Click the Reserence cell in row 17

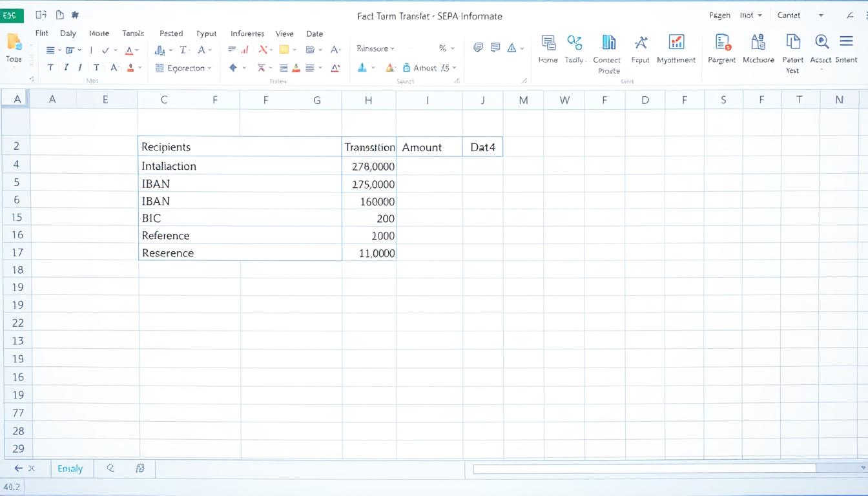pos(240,253)
